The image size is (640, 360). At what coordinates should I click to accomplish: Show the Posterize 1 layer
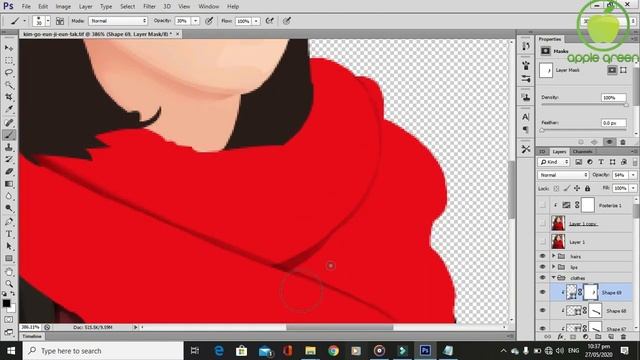tap(542, 205)
